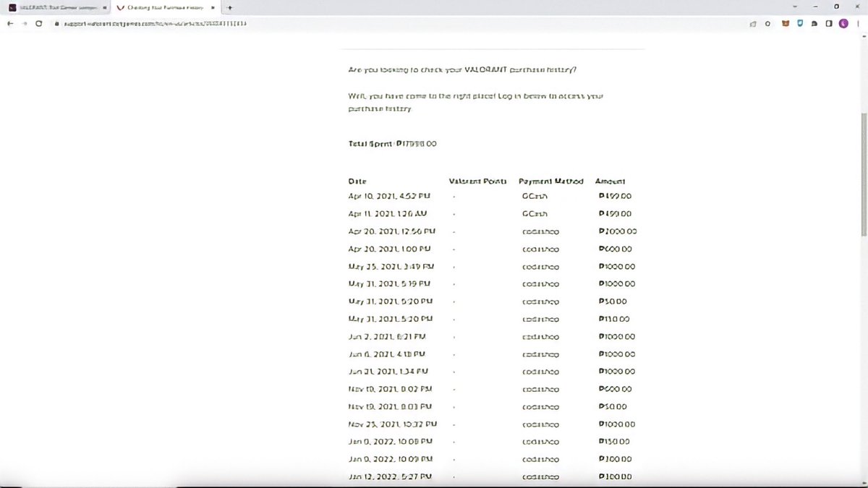
Task: Reload the page with the refresh icon
Action: [39, 23]
